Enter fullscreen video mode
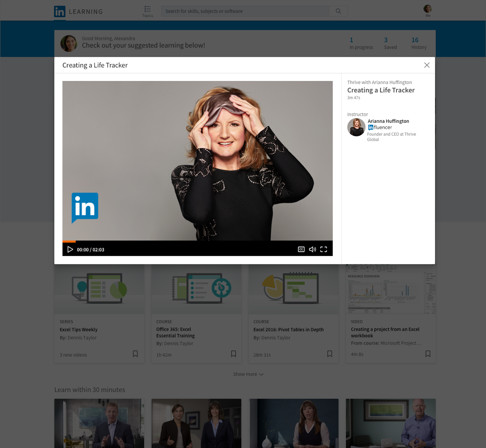This screenshot has width=486, height=448. point(324,249)
